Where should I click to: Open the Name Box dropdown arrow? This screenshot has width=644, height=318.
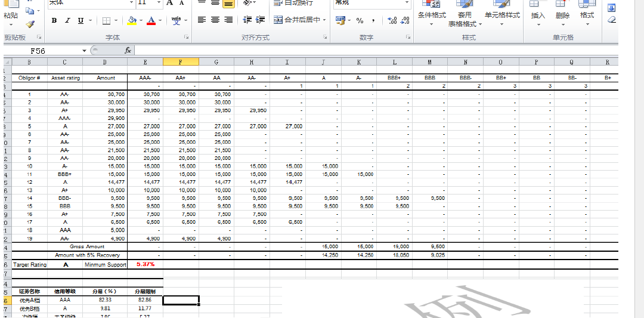click(x=85, y=51)
